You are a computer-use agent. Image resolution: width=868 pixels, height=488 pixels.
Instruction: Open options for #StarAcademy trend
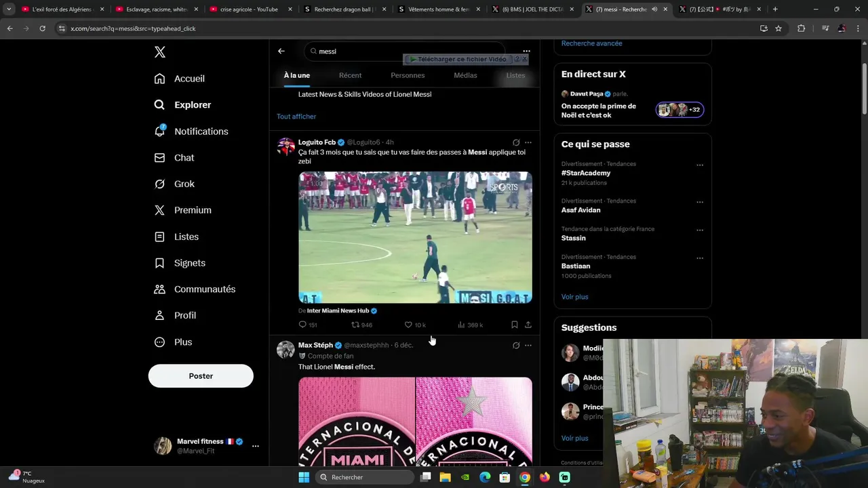coord(700,165)
